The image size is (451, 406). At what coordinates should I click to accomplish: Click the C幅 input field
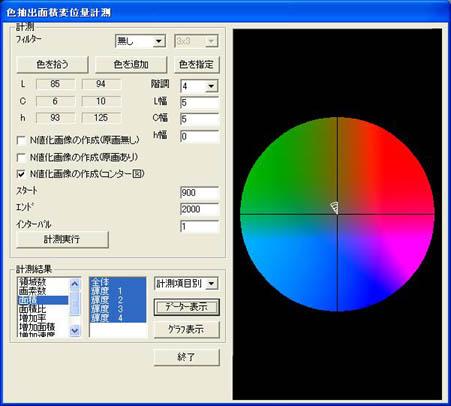pos(199,119)
